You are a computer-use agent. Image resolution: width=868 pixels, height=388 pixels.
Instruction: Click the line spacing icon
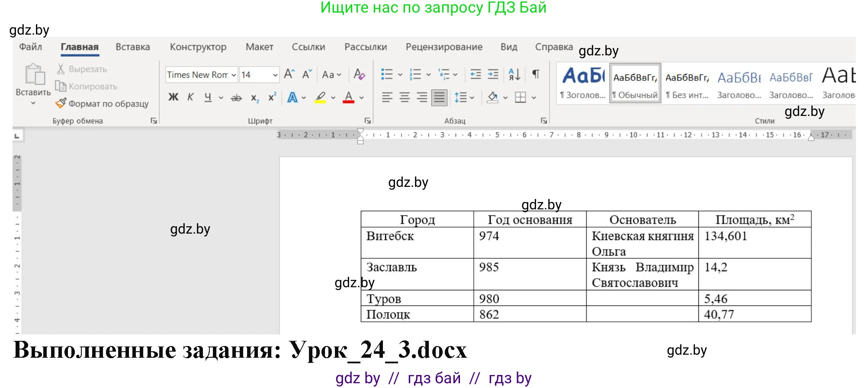pos(460,97)
